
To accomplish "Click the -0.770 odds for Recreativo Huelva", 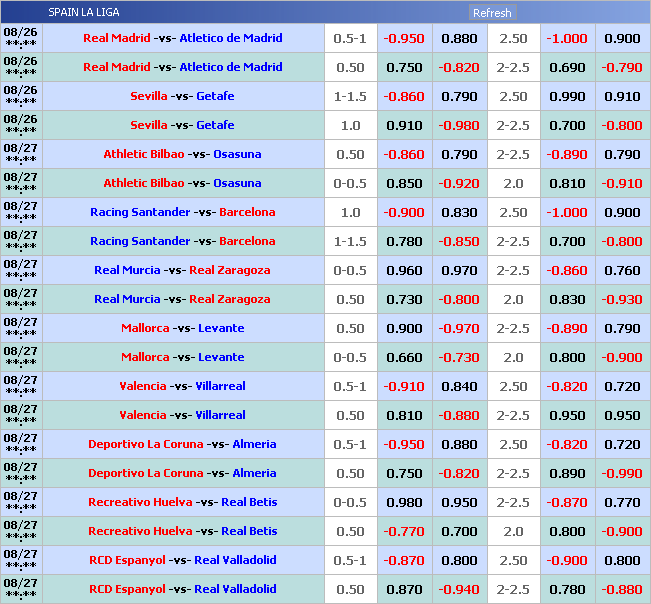I will point(405,531).
